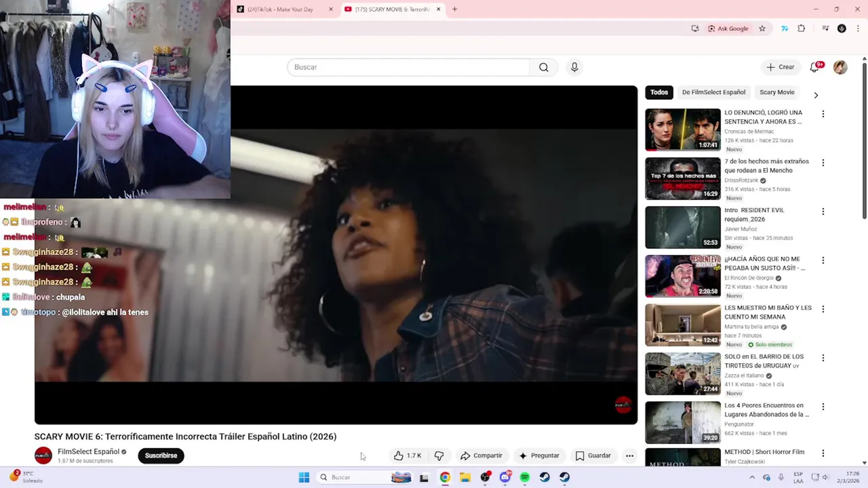This screenshot has height=488, width=868.
Task: Open options for El Mencho video
Action: pyautogui.click(x=823, y=163)
